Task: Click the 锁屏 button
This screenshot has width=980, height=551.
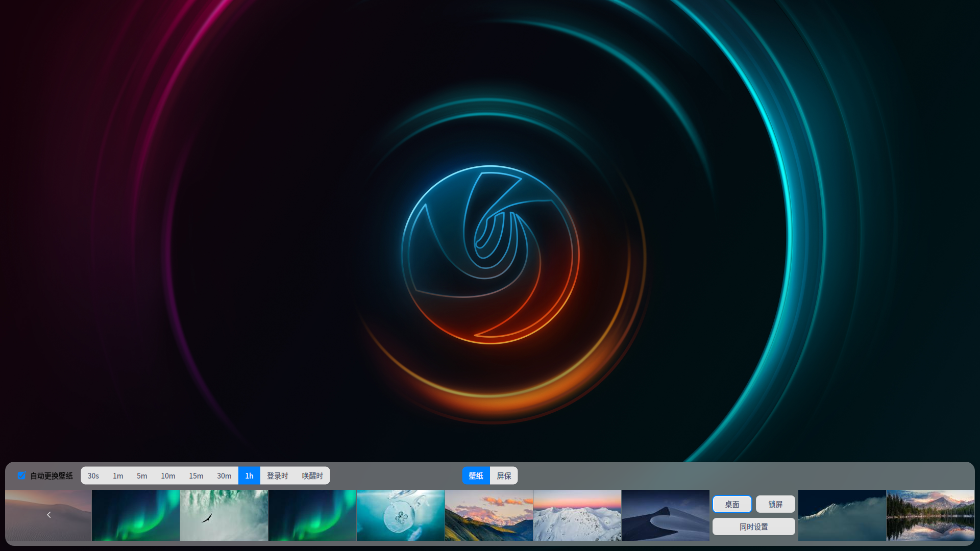Action: pos(775,504)
